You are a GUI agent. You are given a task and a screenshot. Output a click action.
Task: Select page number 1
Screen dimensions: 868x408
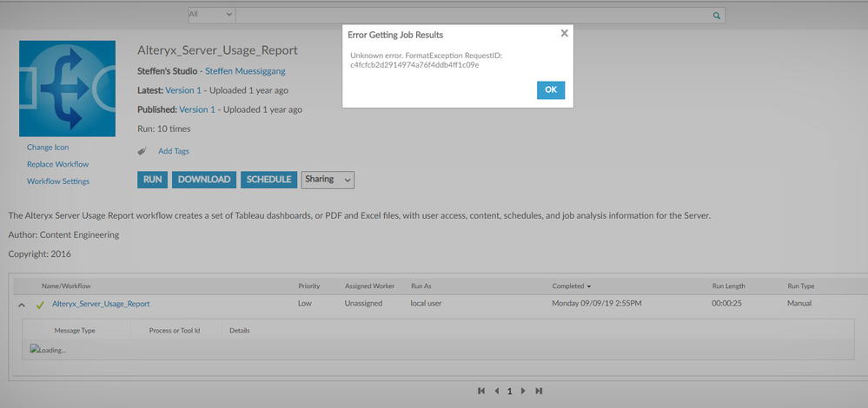coord(509,392)
